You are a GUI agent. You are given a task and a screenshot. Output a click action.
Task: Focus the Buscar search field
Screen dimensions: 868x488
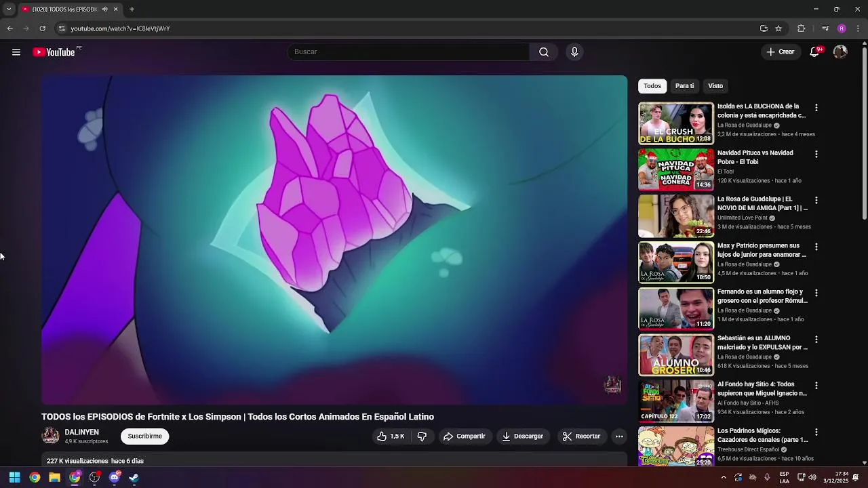[x=408, y=52]
